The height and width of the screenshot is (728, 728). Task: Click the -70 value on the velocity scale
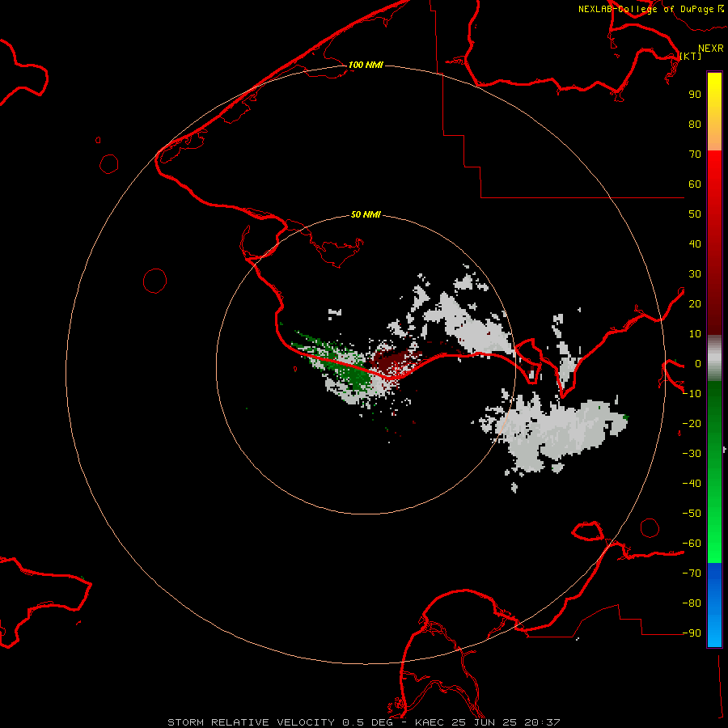(x=692, y=574)
